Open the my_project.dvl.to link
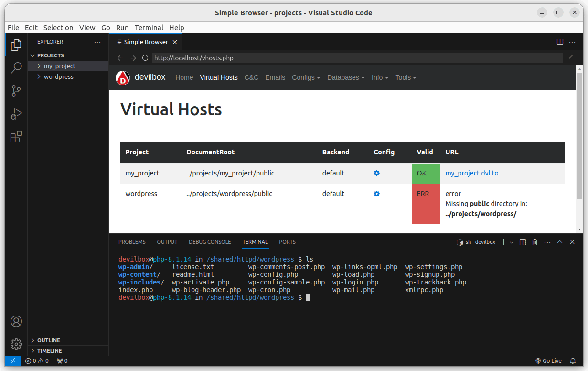 coord(471,173)
